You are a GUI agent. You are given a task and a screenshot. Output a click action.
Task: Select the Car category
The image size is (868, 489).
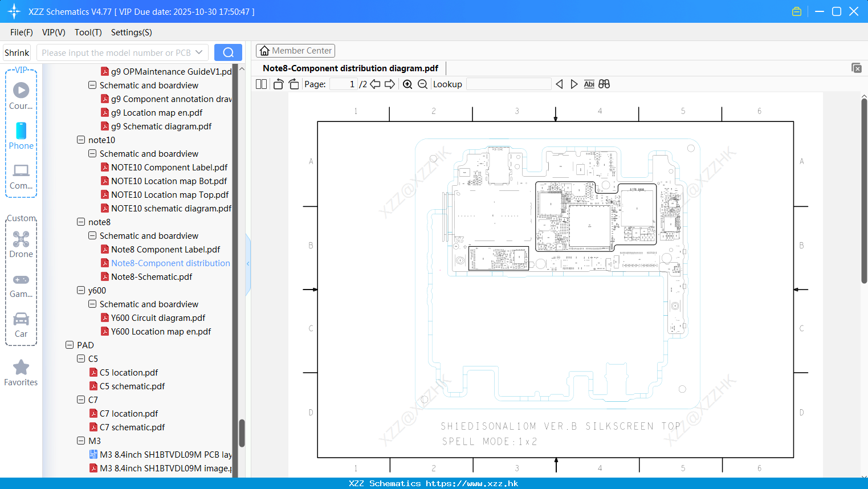pyautogui.click(x=21, y=325)
